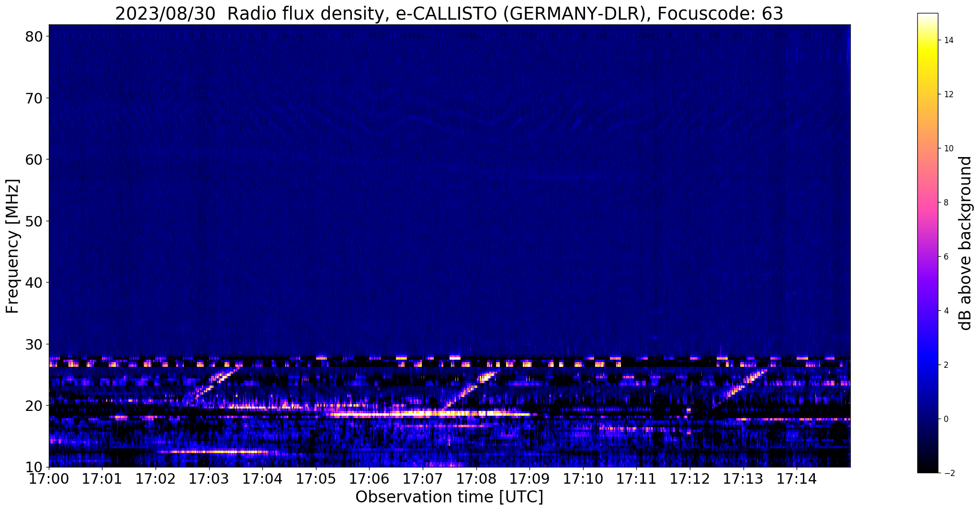Image resolution: width=980 pixels, height=511 pixels.
Task: Click the 17:09 time tick label
Action: pos(529,478)
